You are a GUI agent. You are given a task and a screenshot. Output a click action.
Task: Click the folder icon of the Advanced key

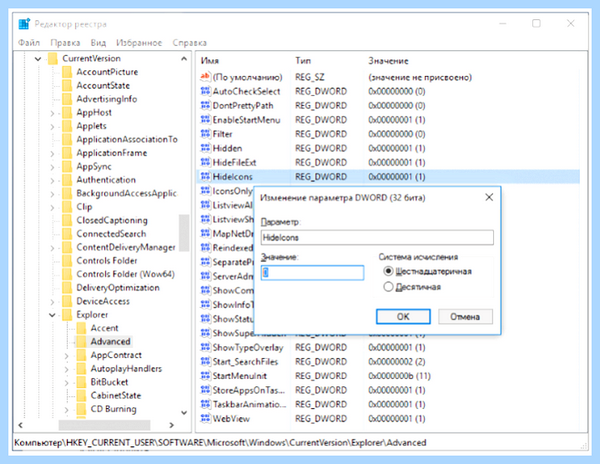81,341
